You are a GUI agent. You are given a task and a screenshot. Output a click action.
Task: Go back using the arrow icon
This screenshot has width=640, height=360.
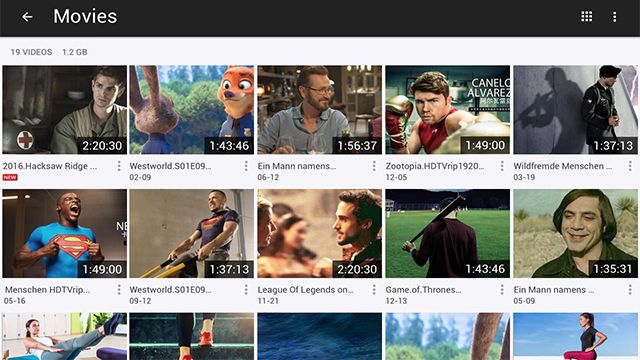(27, 17)
